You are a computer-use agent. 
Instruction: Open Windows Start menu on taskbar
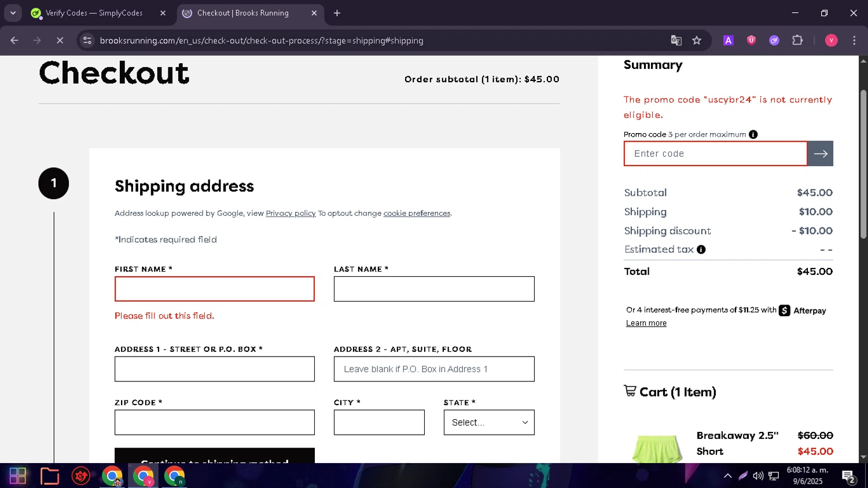tap(18, 476)
